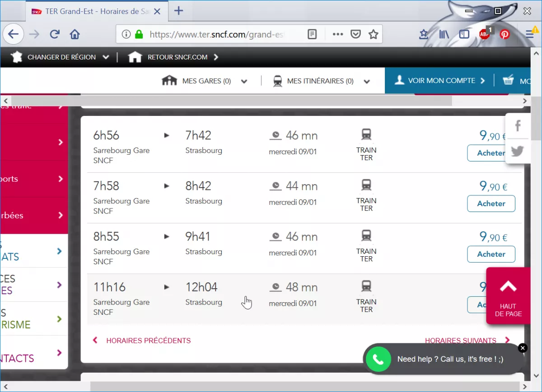
Task: Share on Twitter icon
Action: pos(518,151)
